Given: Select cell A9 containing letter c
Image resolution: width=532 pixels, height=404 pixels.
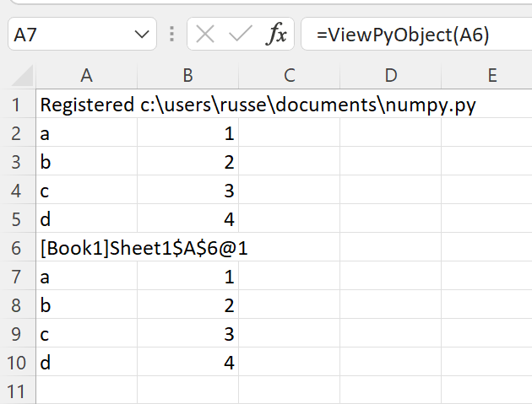Looking at the screenshot, I should click(86, 333).
